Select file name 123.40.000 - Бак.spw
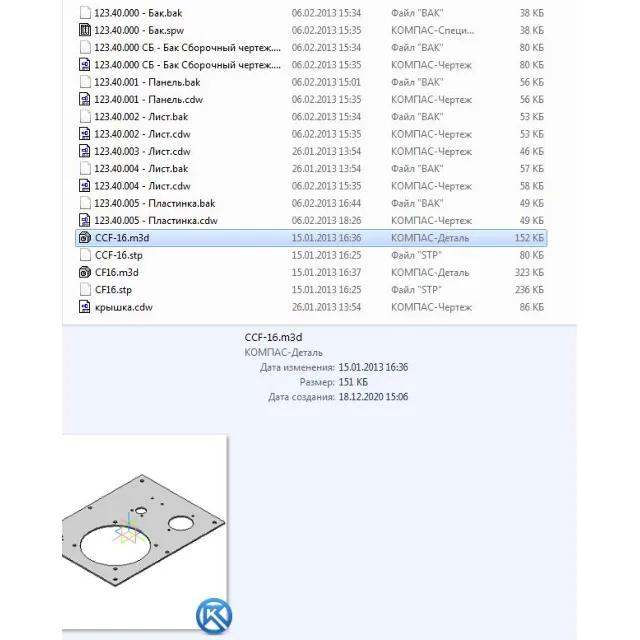Viewport: 640px width, 640px height. (x=139, y=31)
